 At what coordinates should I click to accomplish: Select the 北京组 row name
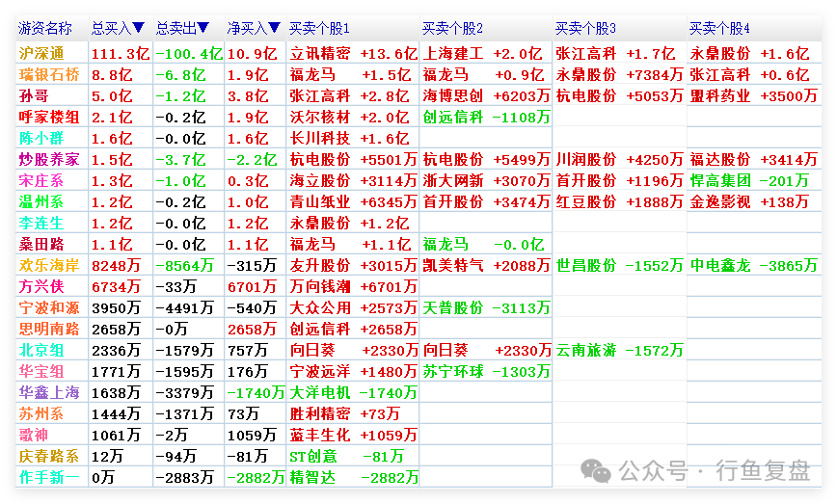(41, 351)
